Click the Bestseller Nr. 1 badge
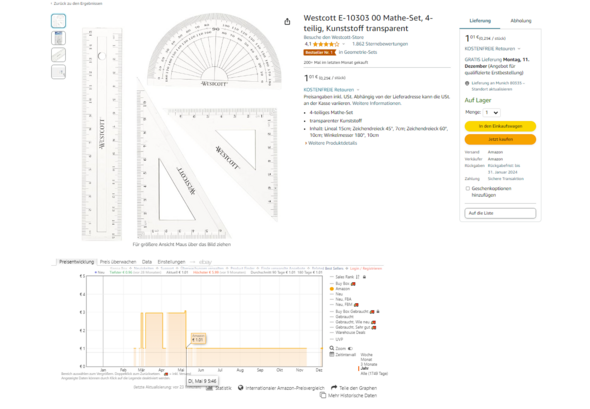The height and width of the screenshot is (409, 590). 319,52
